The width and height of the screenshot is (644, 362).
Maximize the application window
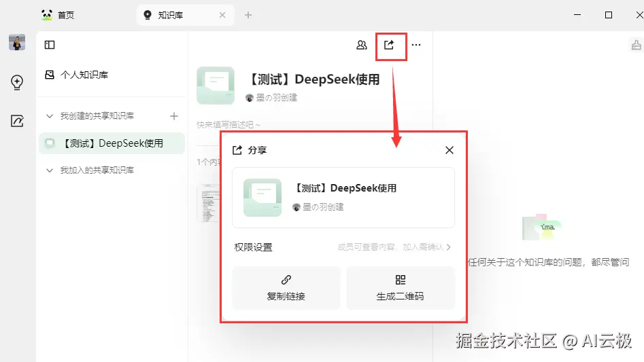pyautogui.click(x=609, y=15)
